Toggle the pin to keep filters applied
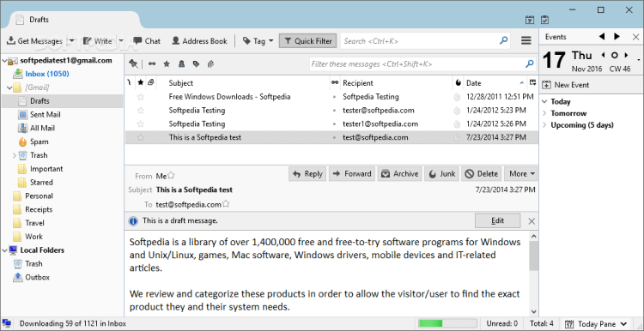Image resolution: width=644 pixels, height=331 pixels. [133, 64]
